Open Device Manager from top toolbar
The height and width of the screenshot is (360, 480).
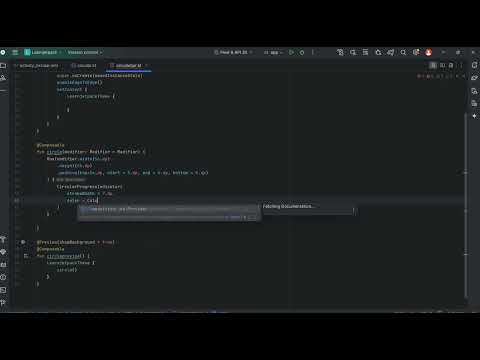pos(353,52)
